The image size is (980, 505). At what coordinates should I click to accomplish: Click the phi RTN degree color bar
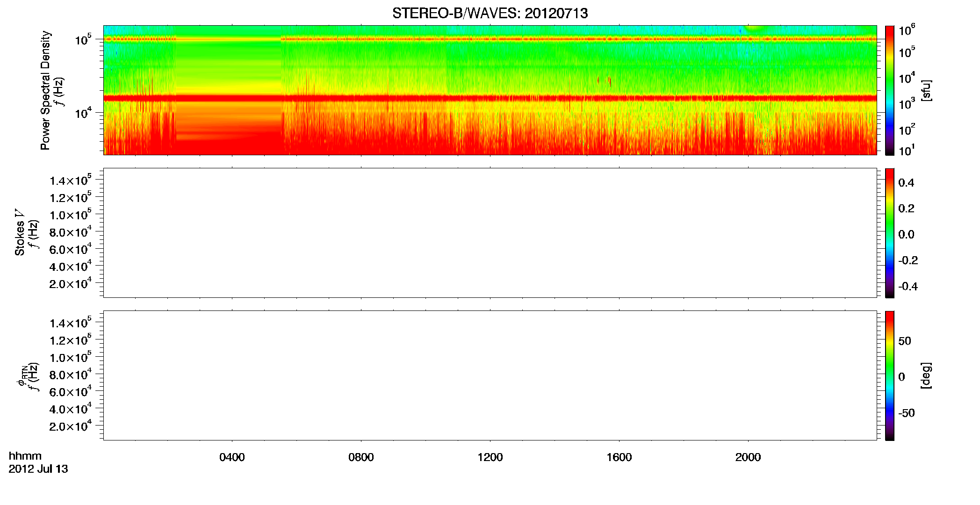pos(889,375)
